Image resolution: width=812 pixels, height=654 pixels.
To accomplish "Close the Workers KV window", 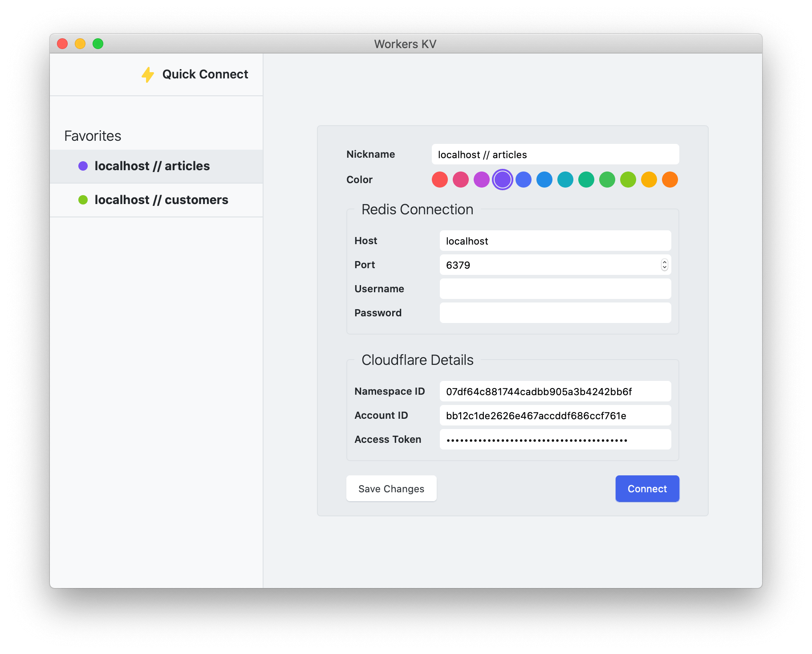I will (62, 44).
